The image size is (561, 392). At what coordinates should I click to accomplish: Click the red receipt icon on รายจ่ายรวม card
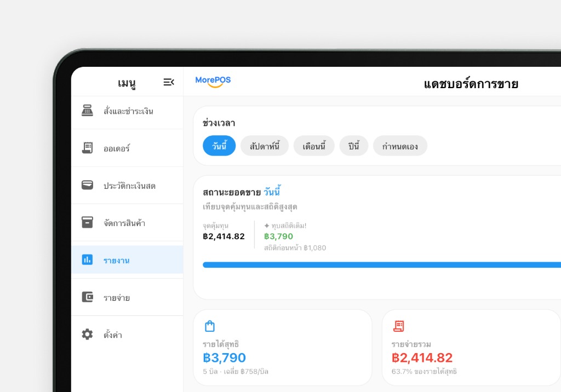[x=399, y=326]
